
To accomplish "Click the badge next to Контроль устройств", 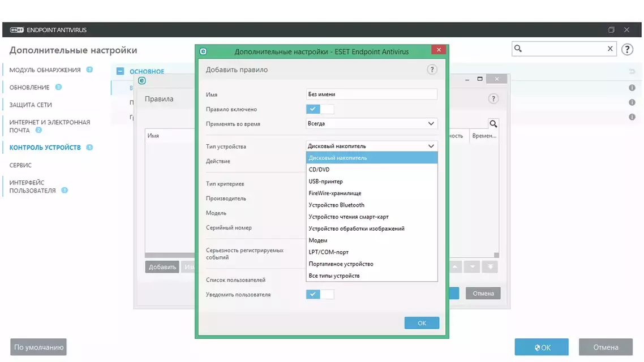I will point(89,147).
